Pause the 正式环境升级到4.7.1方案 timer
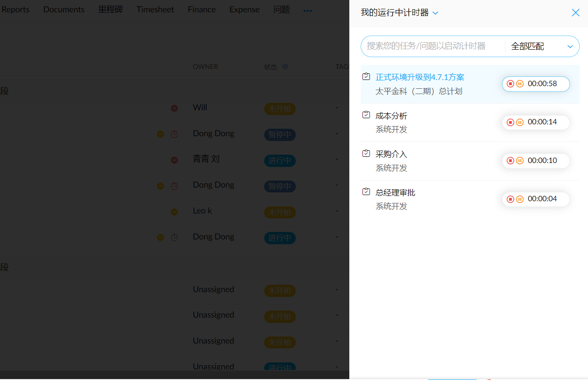The height and width of the screenshot is (380, 588). (520, 84)
